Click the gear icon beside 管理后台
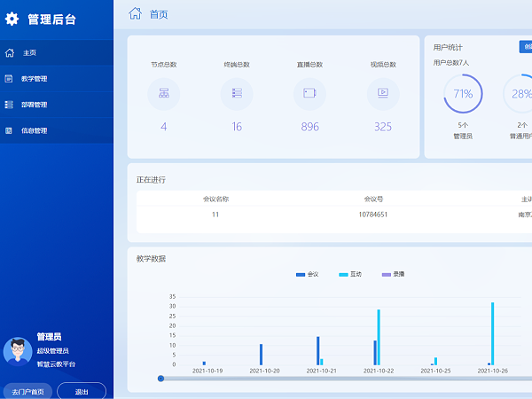 tap(12, 19)
